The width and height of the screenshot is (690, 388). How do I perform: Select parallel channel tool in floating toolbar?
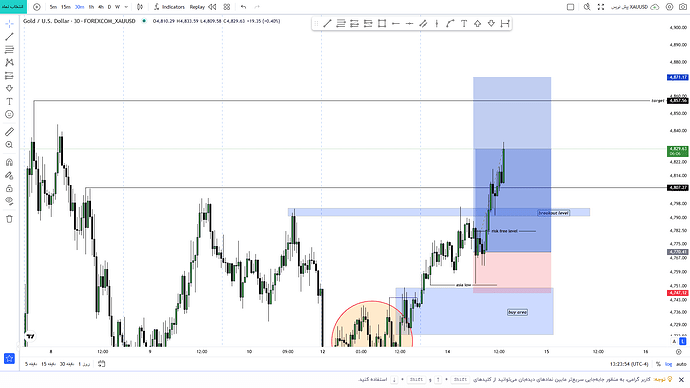(423, 24)
